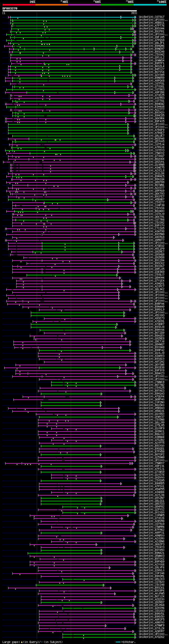Open hit UniRef100_B9NEM7
The height and width of the screenshot is (644, 169).
[x=152, y=49]
